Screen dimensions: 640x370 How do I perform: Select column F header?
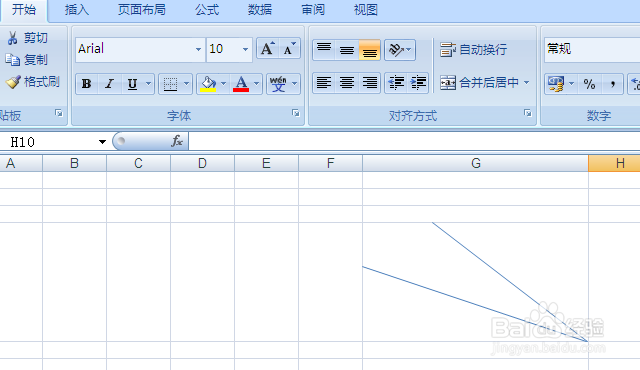[x=331, y=164]
